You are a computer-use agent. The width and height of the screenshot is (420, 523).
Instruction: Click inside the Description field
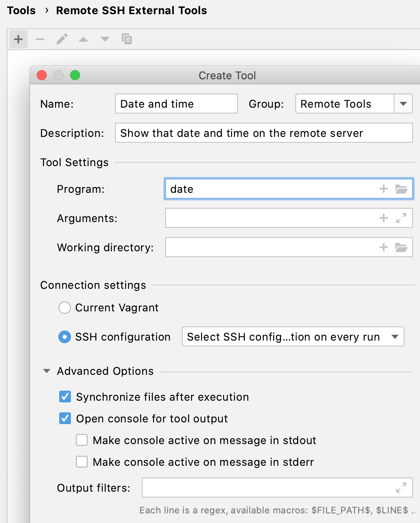point(264,133)
